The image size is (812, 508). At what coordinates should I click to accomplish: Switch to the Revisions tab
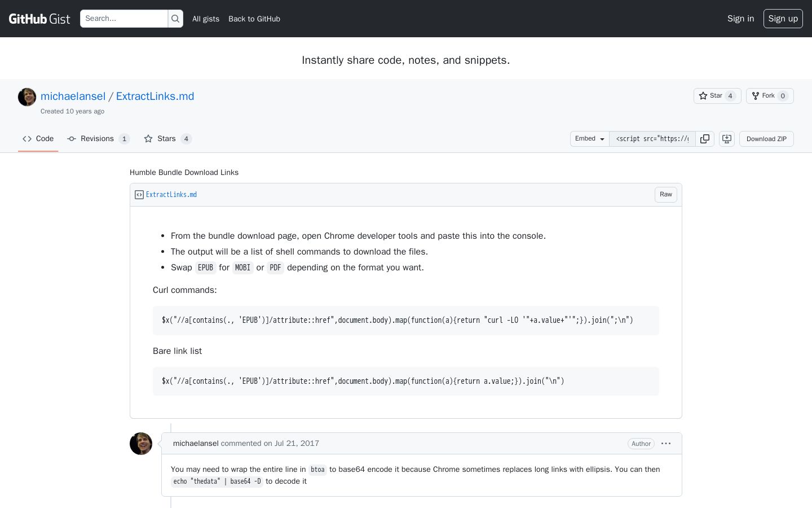(x=99, y=139)
